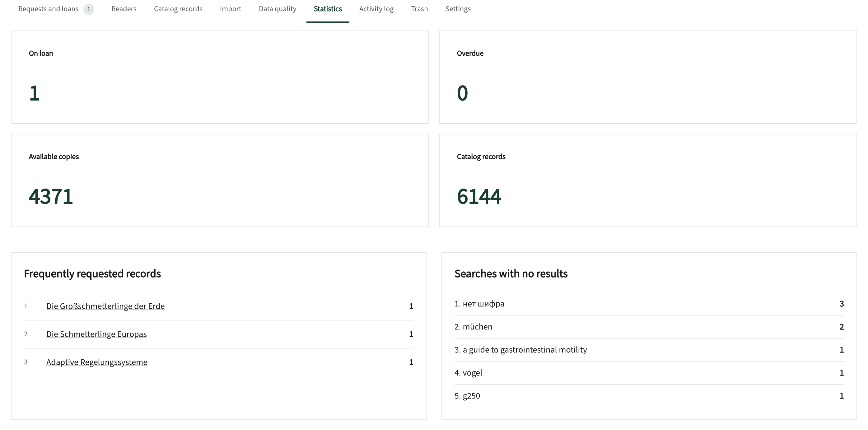Click the count 3 for нет шифра
This screenshot has width=868, height=430.
(x=841, y=304)
